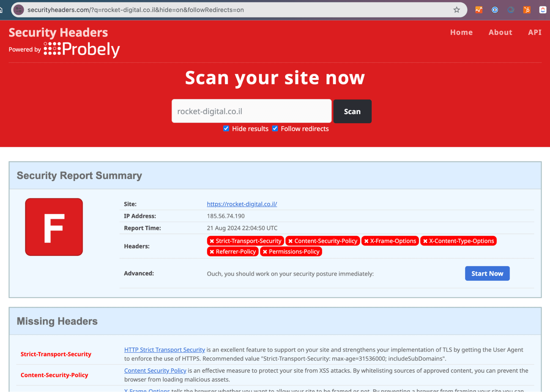Screen dimensions: 550x392
Task: Click the bookmark star in the address bar
Action: tap(456, 10)
